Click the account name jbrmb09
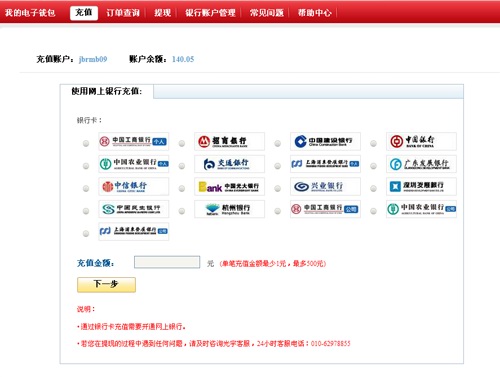500x377 pixels. coord(93,59)
